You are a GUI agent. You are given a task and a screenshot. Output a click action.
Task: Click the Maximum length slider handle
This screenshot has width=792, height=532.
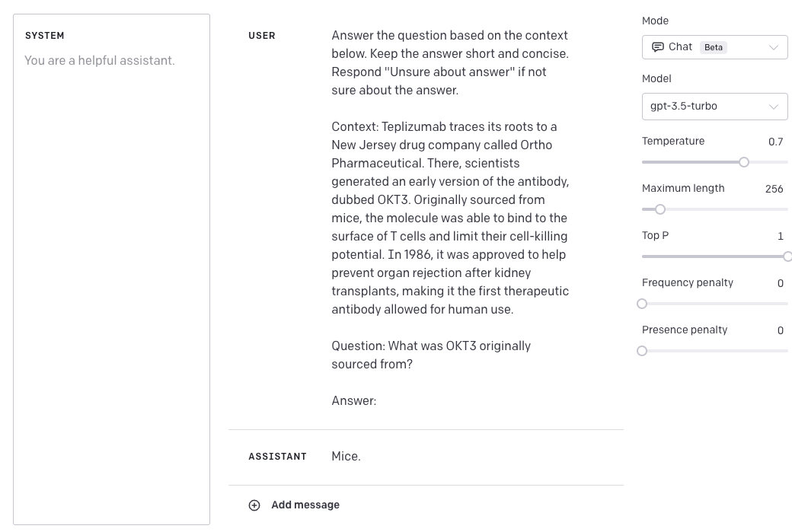pos(660,209)
